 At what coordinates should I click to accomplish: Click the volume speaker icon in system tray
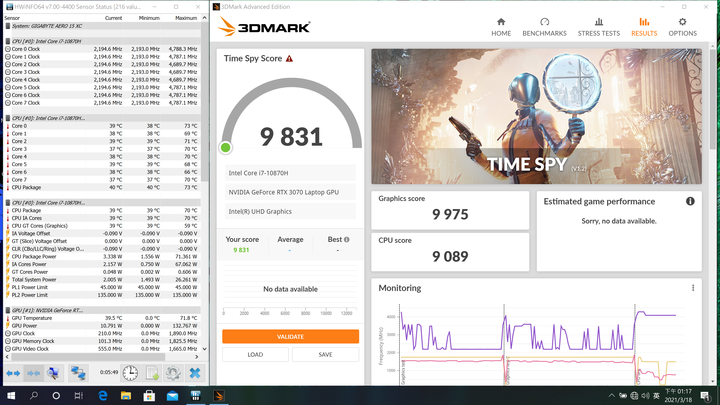point(645,396)
